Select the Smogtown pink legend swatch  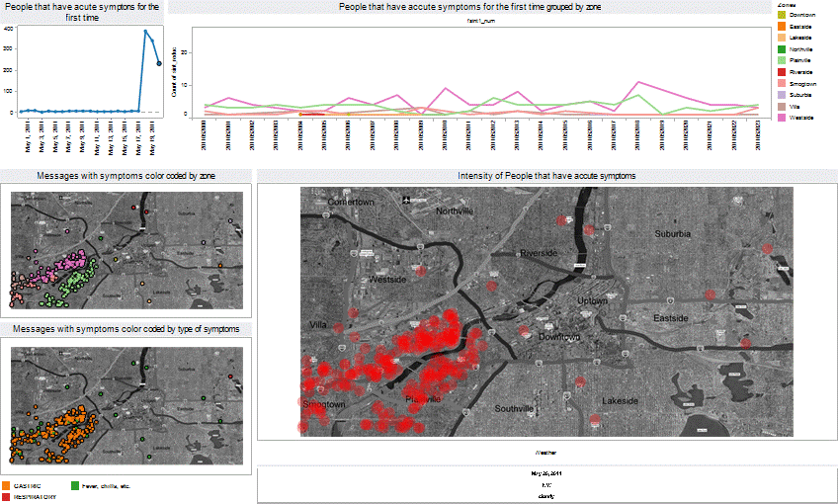782,83
